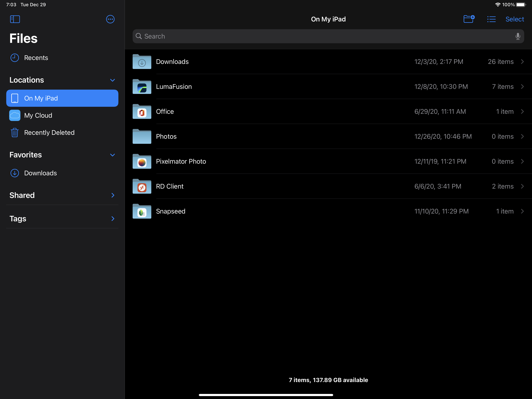Select My Cloud location

[x=62, y=116]
